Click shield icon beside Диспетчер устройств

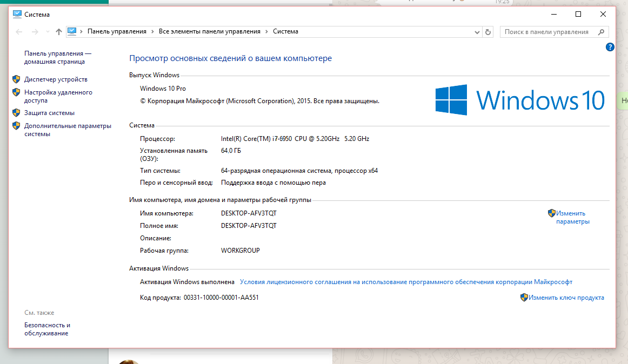(x=16, y=79)
